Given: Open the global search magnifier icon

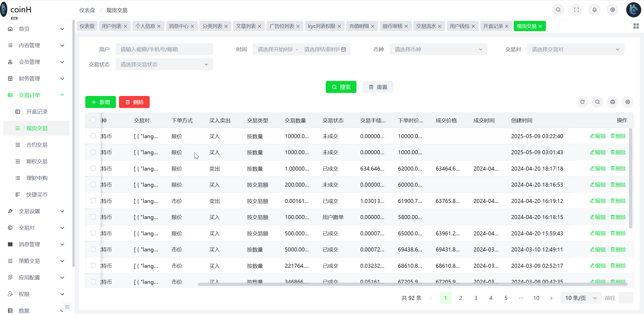Looking at the screenshot, I should pyautogui.click(x=558, y=10).
